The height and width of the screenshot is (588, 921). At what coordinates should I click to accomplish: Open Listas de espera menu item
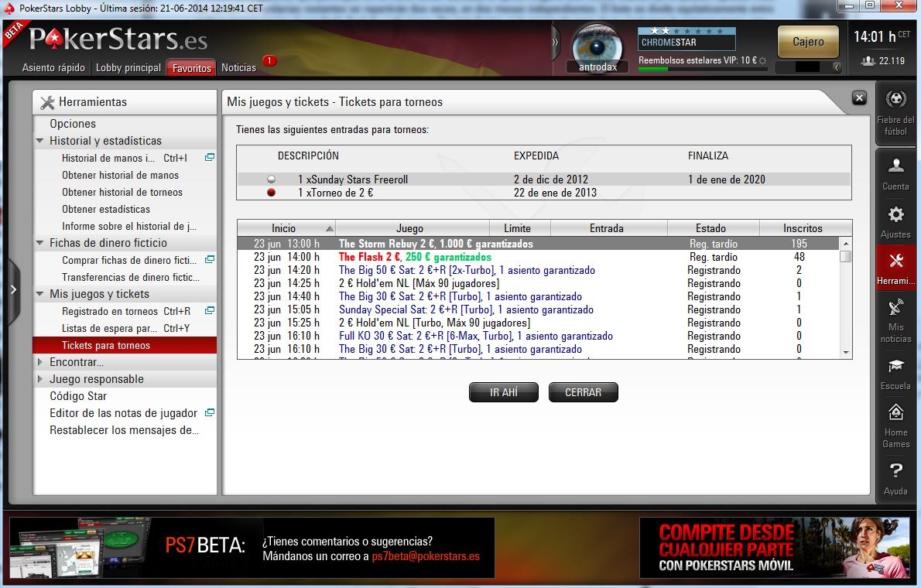click(125, 328)
